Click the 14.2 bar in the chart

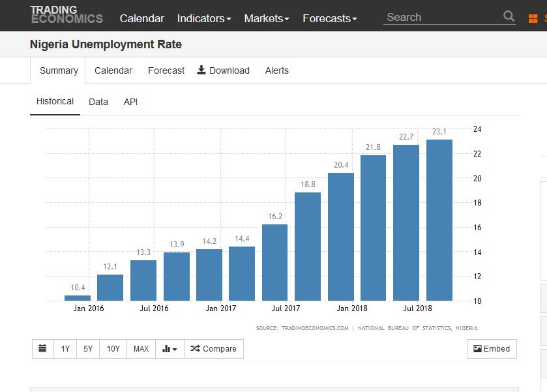coord(209,275)
